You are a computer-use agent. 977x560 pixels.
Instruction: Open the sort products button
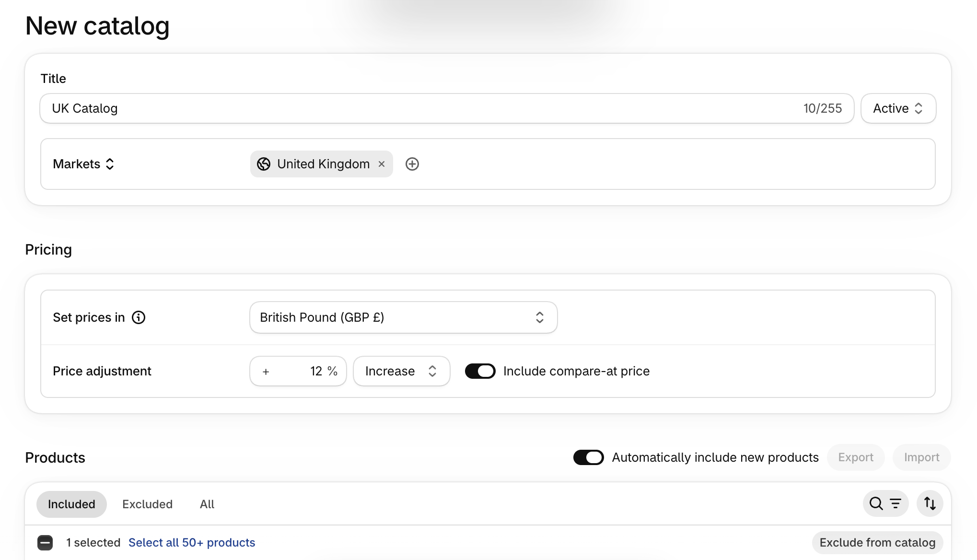point(930,503)
